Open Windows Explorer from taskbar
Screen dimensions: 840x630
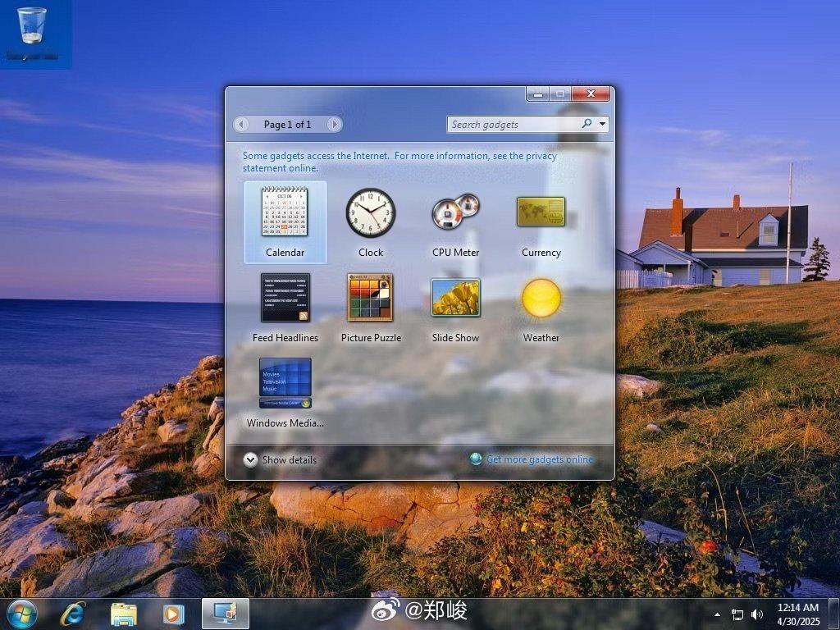(x=124, y=614)
